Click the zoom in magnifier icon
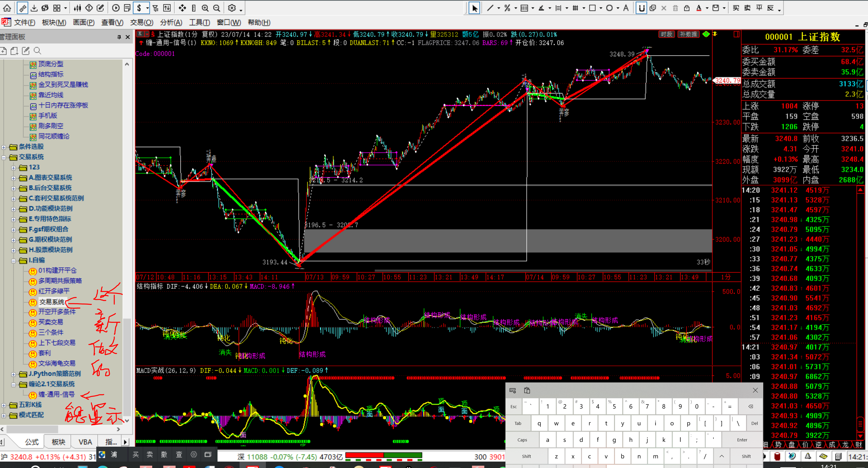Image resolution: width=868 pixels, height=468 pixels. point(205,8)
